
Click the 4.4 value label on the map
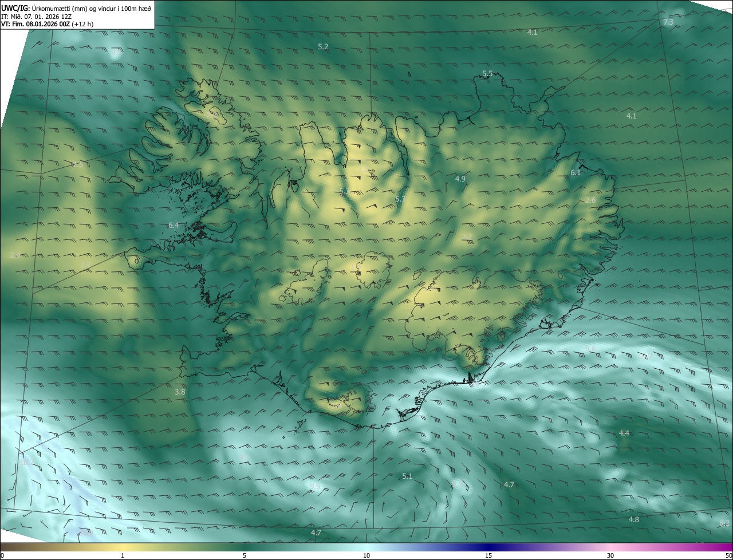pos(624,433)
